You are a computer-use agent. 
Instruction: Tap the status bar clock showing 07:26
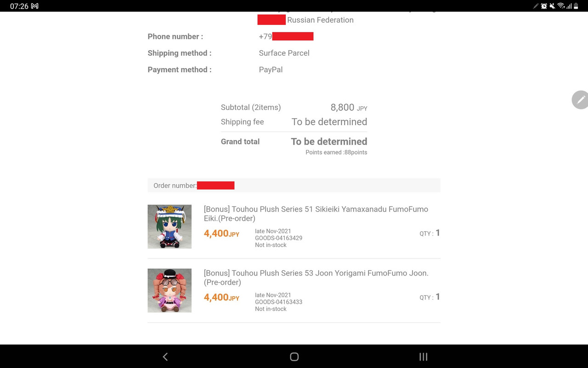(19, 6)
